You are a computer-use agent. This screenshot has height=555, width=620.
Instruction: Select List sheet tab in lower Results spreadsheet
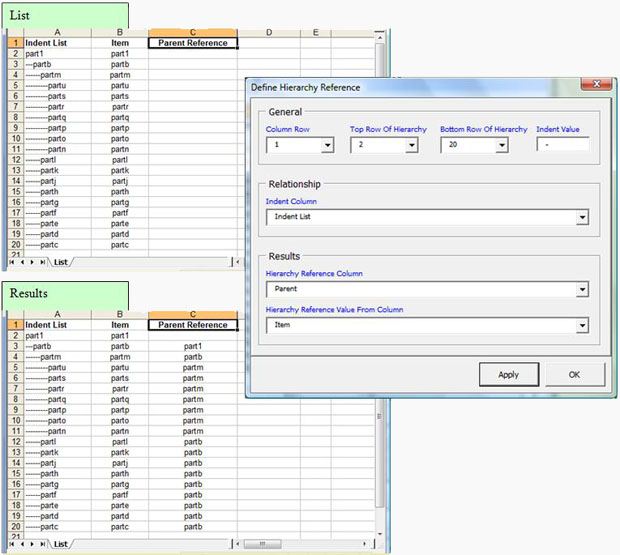click(x=61, y=543)
